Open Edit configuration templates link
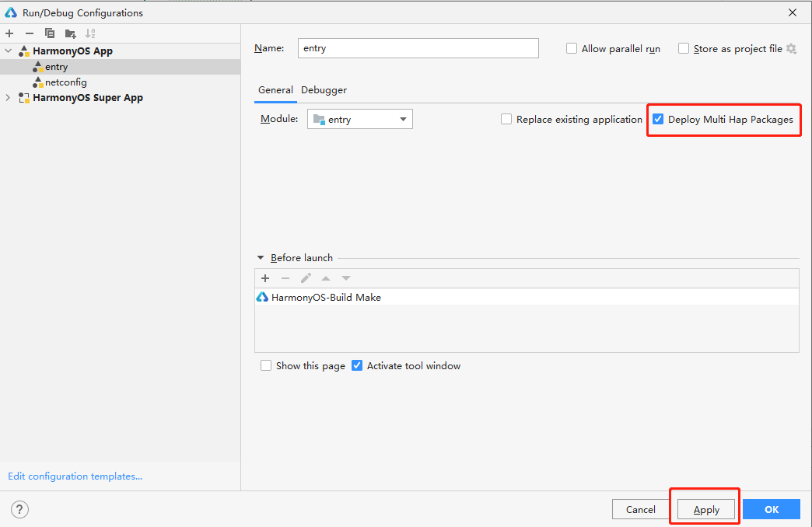 click(x=75, y=476)
